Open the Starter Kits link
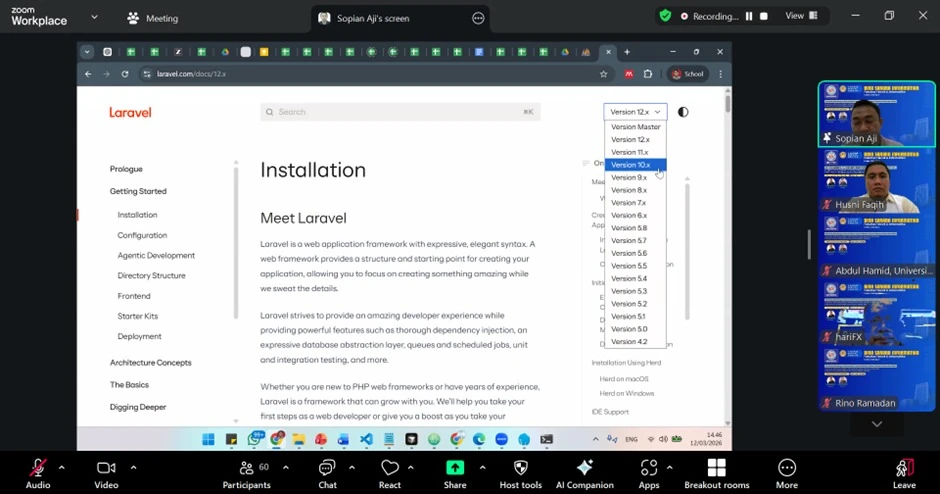 (x=137, y=316)
